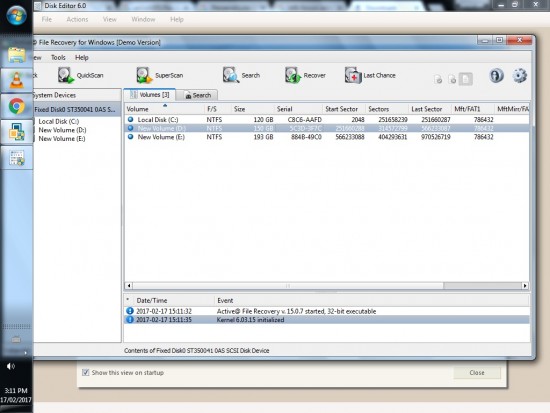This screenshot has height=413, width=550.
Task: Sort by the Serial column header
Action: coord(298,109)
